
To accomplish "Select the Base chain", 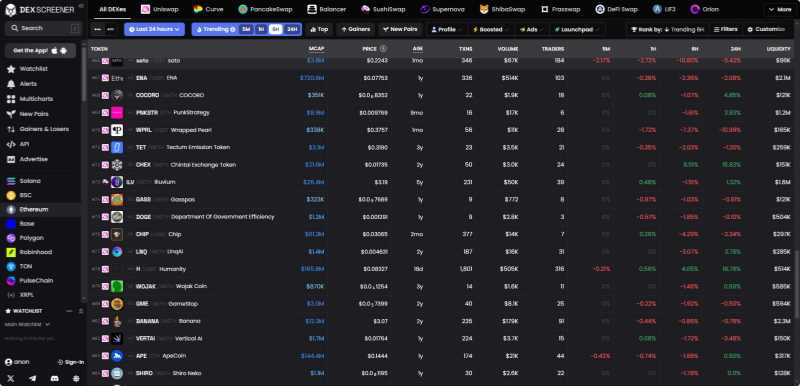I will [27, 224].
